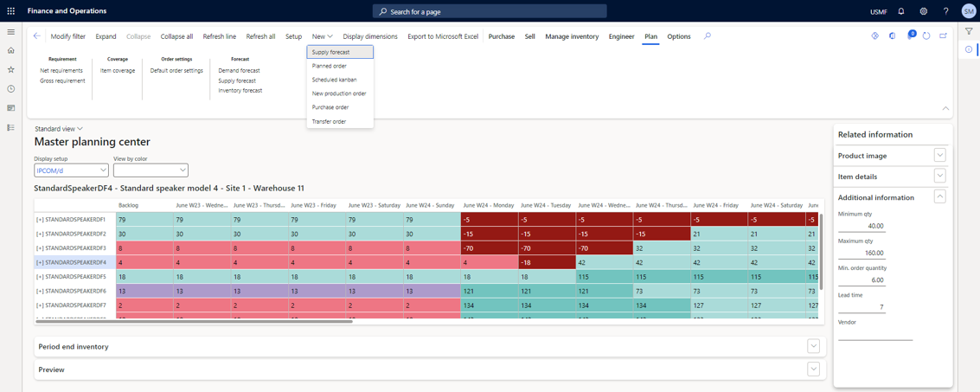Click Export to Microsoft Excel

point(443,36)
